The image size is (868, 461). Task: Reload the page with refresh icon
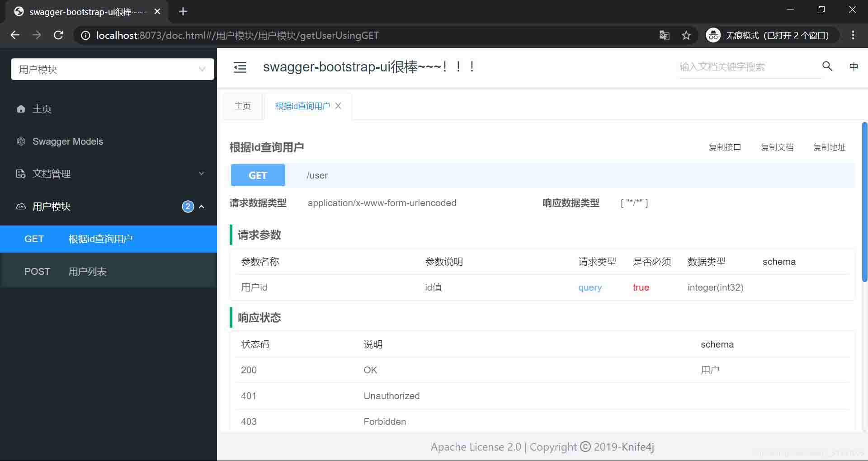coord(58,35)
